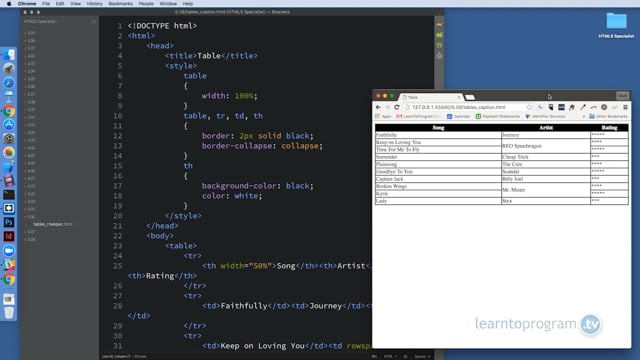Select tables_rowspan.html file in sidebar
Viewport: 640px width, 360px height.
click(x=53, y=224)
